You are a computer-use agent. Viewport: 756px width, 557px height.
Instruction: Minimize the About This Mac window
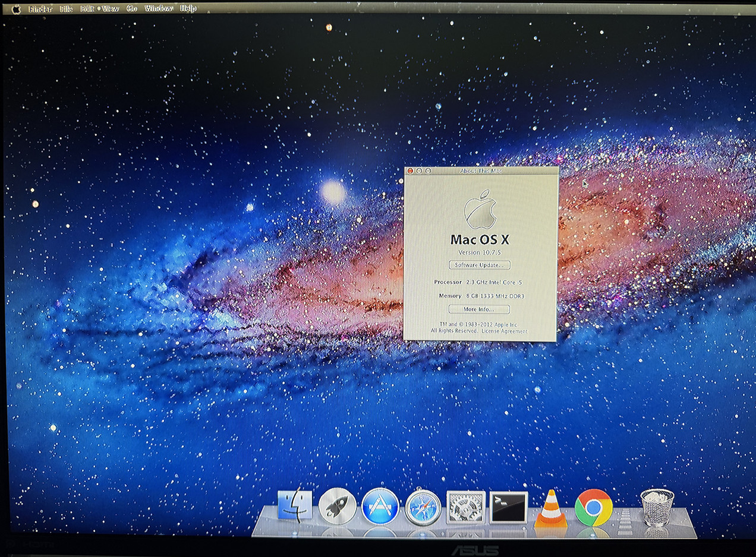point(419,171)
